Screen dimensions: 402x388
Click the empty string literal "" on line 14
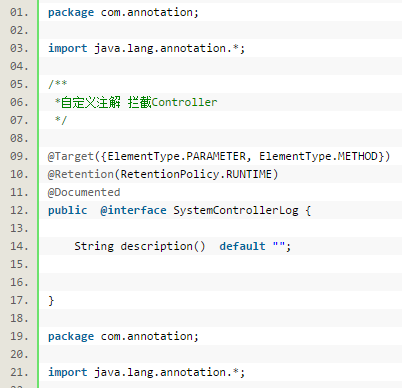[x=279, y=245]
